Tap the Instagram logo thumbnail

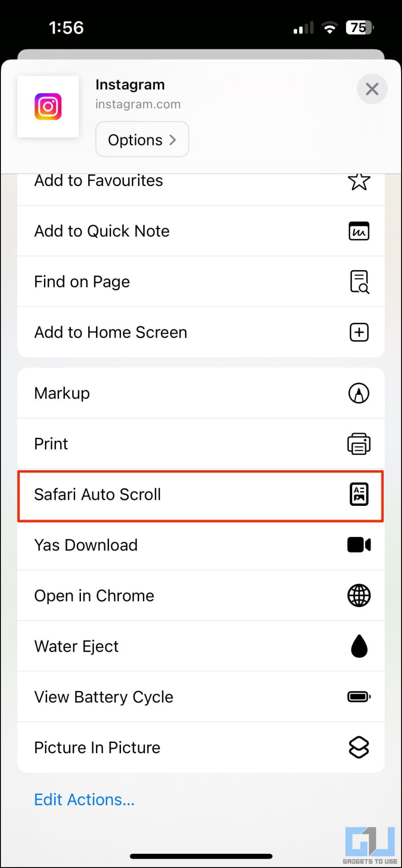(48, 107)
